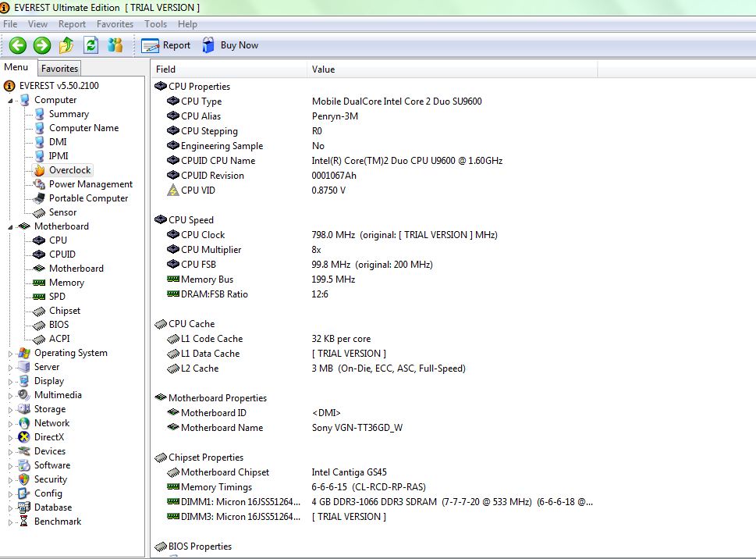
Task: Select the Power Management icon
Action: click(40, 184)
